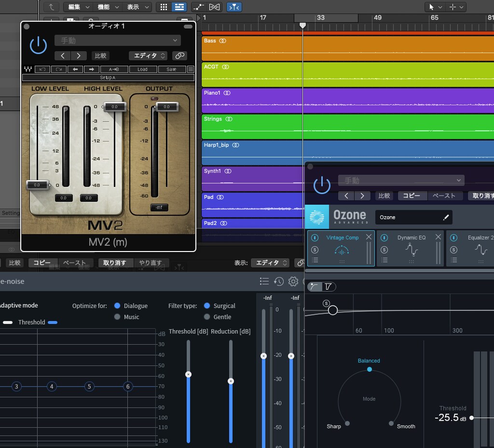This screenshot has width=494, height=448.
Task: Solo Dynamic EQ module
Action: (x=384, y=250)
